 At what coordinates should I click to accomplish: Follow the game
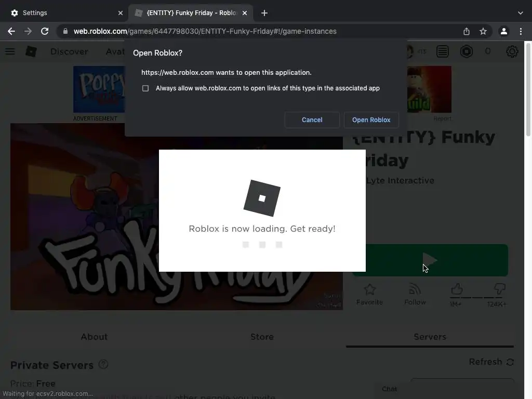(x=415, y=294)
